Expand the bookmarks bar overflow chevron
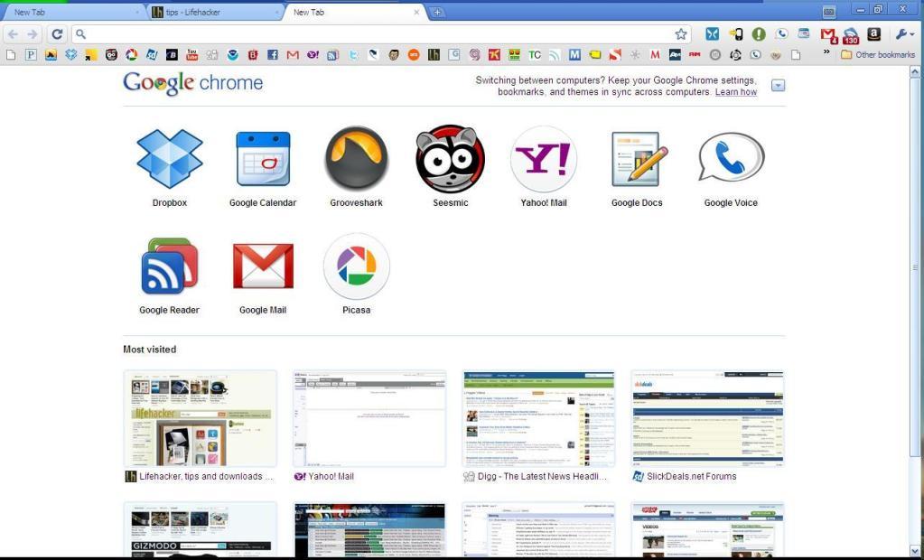The width and height of the screenshot is (924, 560). [825, 54]
